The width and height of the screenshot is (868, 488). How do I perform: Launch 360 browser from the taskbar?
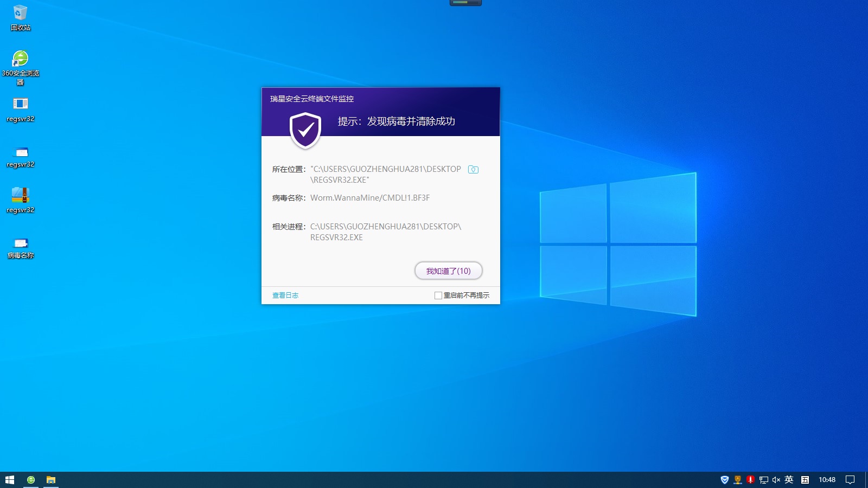click(x=31, y=480)
